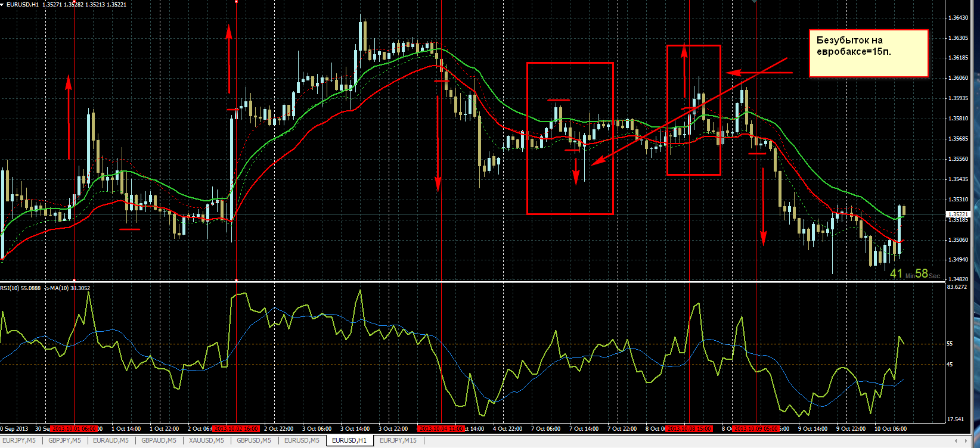Image resolution: width=980 pixels, height=448 pixels.
Task: Click the red 2013.10.09 05:00 date marker
Action: (756, 428)
